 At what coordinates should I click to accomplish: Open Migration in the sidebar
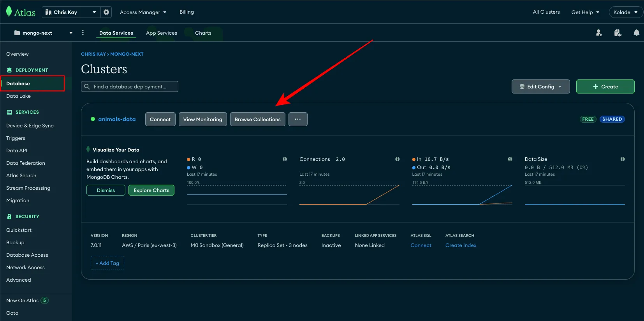18,200
